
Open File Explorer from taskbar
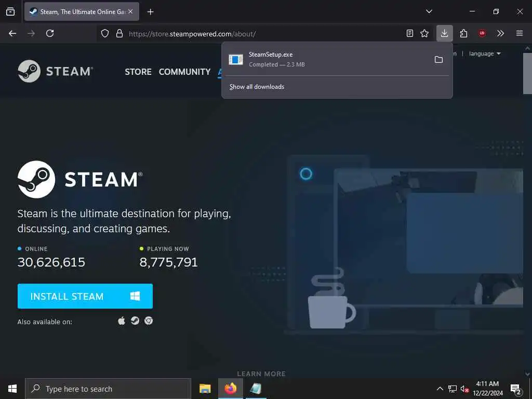tap(205, 389)
